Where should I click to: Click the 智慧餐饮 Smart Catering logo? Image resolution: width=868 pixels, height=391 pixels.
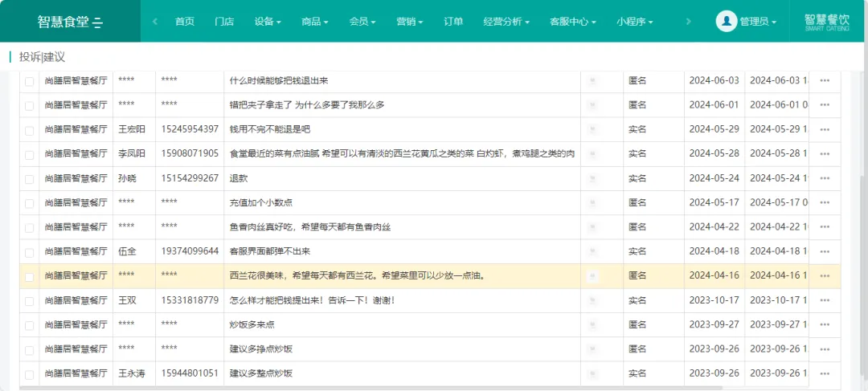(826, 22)
